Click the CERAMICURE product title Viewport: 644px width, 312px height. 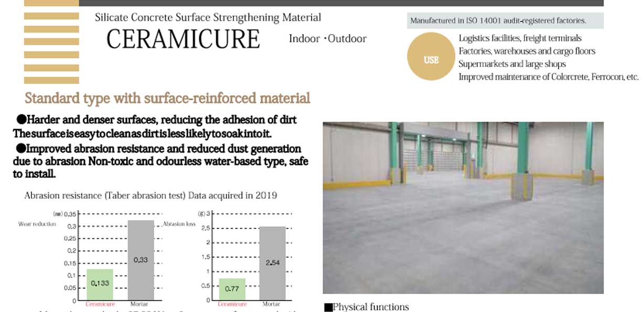pyautogui.click(x=183, y=39)
